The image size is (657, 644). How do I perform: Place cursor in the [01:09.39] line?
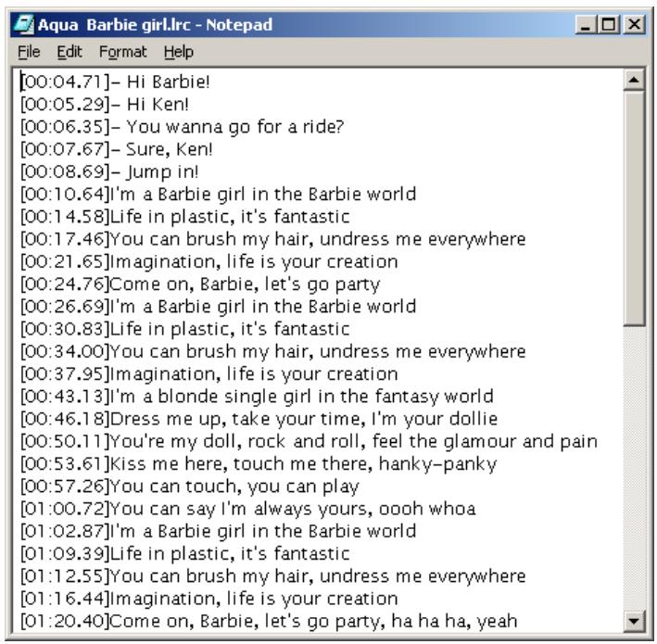click(x=185, y=553)
